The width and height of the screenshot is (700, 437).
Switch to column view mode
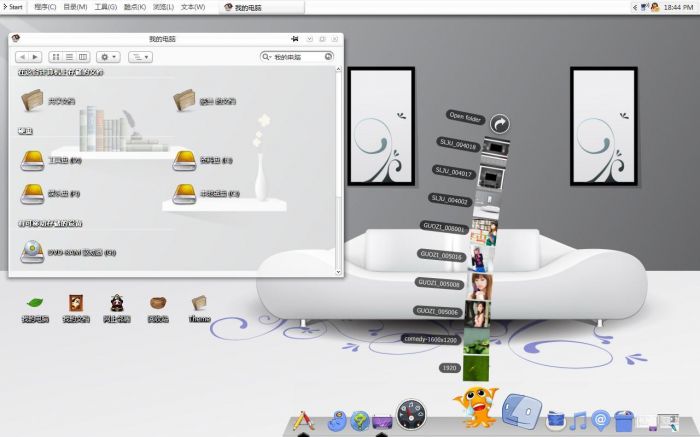[x=83, y=57]
